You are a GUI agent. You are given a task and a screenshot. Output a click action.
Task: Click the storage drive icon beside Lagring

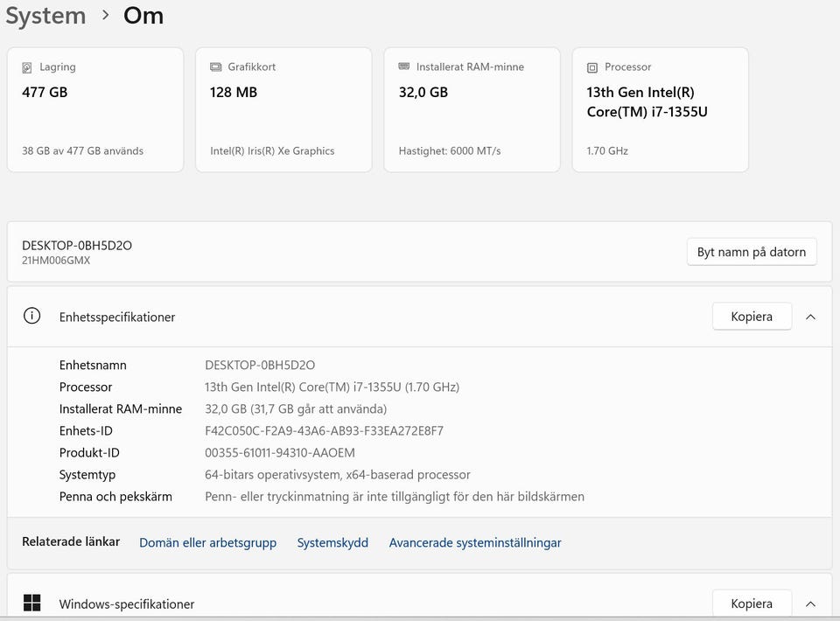(x=27, y=67)
